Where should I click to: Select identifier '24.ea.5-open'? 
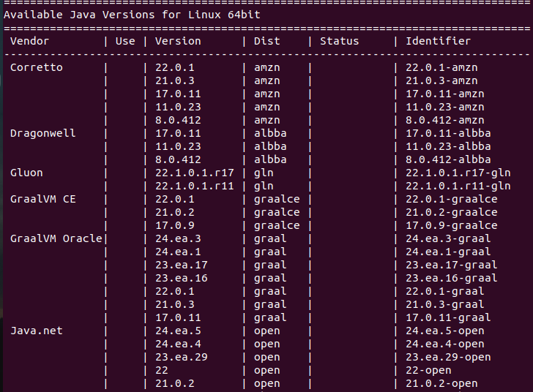click(445, 331)
